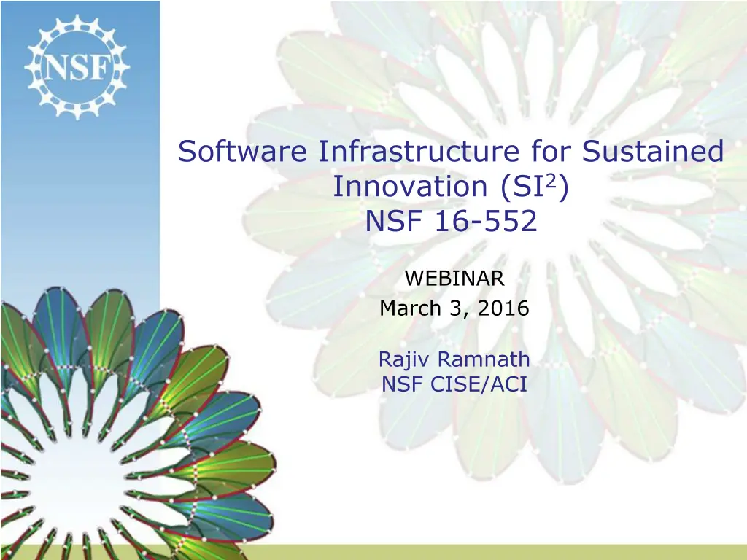Click the word "Innovation" in the title
This screenshot has height=560, width=747.
coord(412,187)
